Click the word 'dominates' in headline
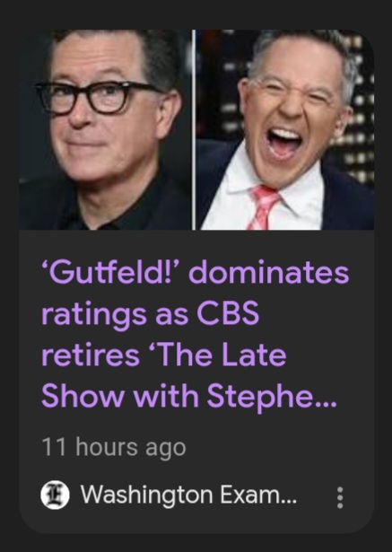 (269, 273)
